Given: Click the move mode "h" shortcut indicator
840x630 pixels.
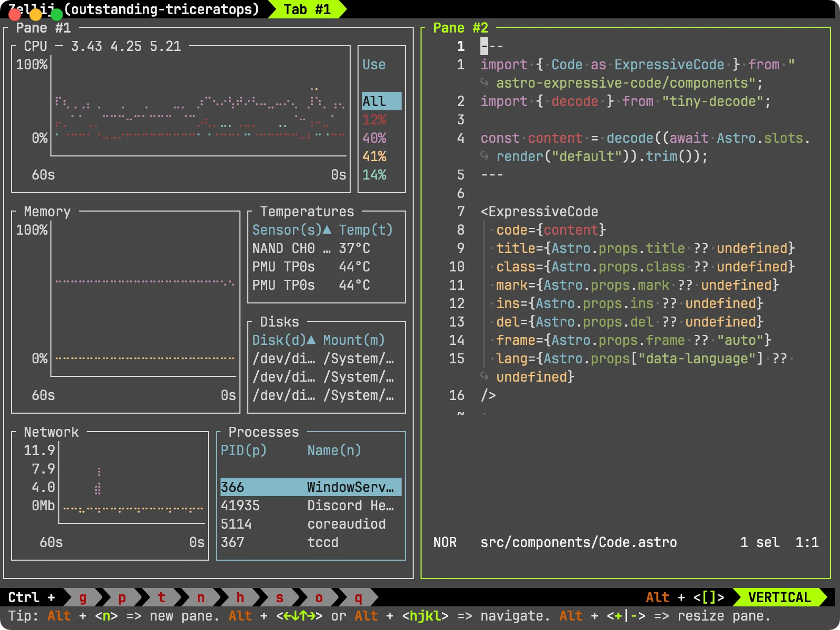Looking at the screenshot, I should click(x=240, y=597).
